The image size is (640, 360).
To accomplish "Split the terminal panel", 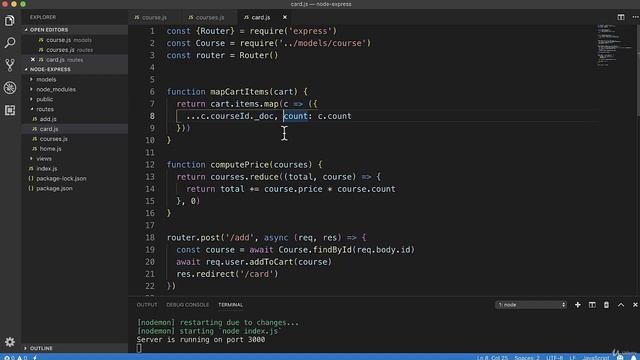I will coord(592,305).
